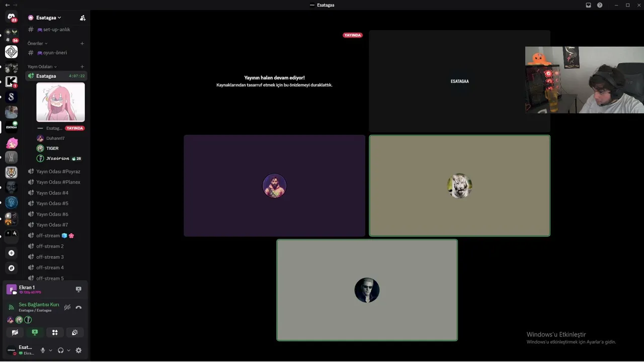Click the Ekran 1 stream info label
The width and height of the screenshot is (644, 362).
[x=30, y=289]
